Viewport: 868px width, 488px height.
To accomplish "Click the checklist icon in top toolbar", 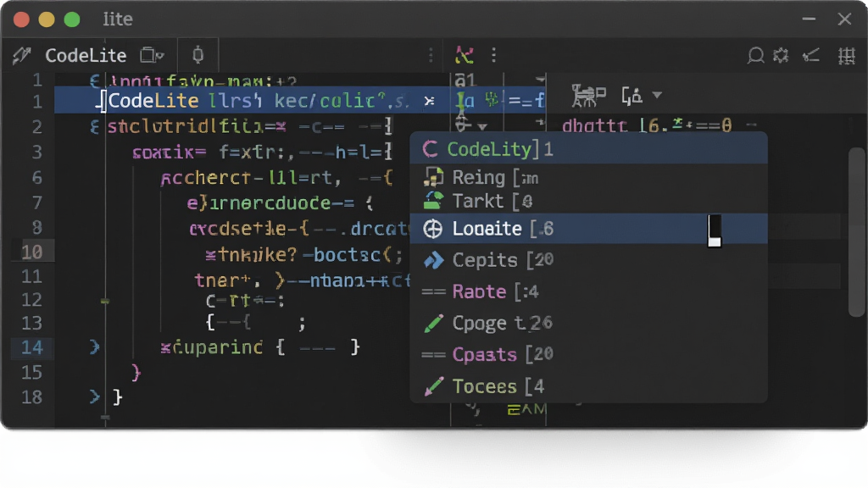I will pyautogui.click(x=811, y=55).
